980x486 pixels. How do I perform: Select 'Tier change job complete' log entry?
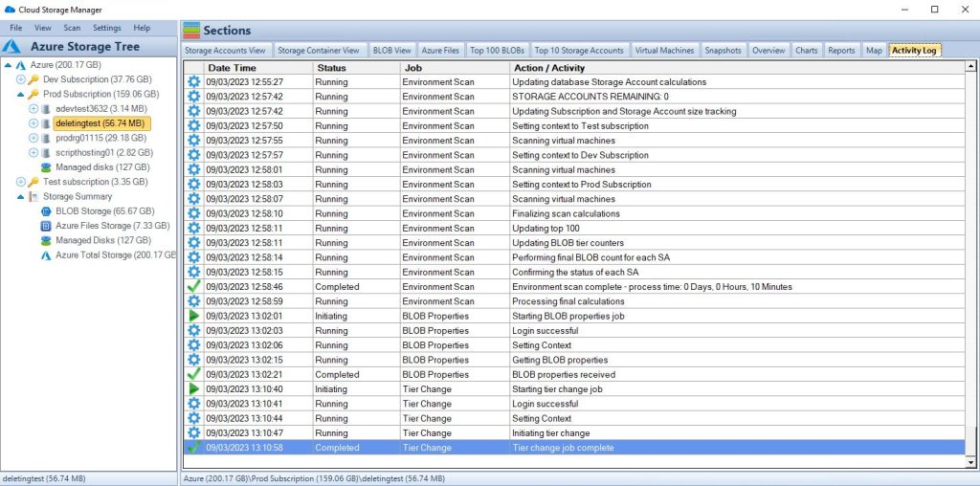pos(575,448)
